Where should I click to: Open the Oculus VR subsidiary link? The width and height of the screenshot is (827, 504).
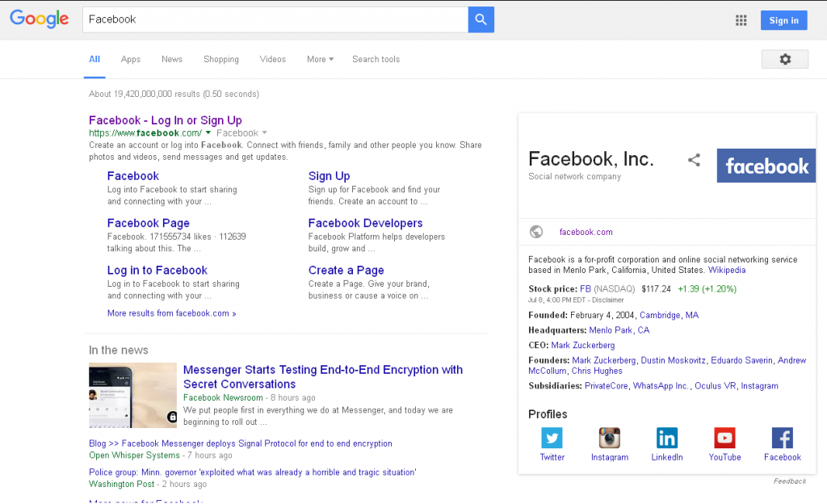tap(716, 386)
